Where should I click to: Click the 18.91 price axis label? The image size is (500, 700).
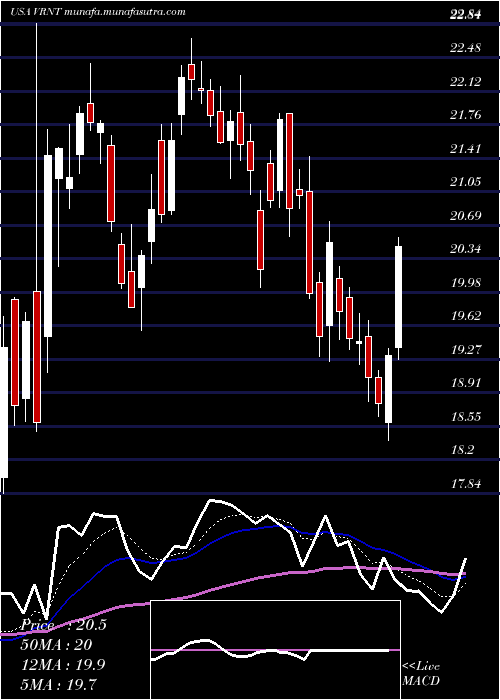(x=466, y=383)
